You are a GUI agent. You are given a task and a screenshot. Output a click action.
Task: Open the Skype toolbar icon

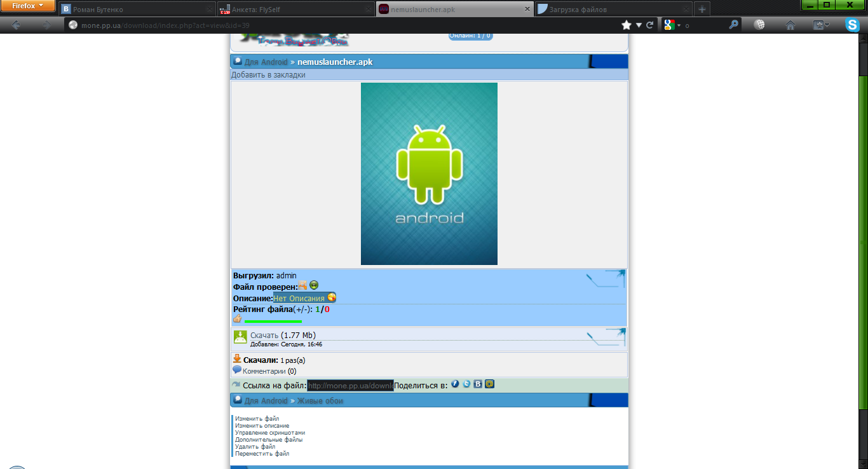(x=852, y=25)
